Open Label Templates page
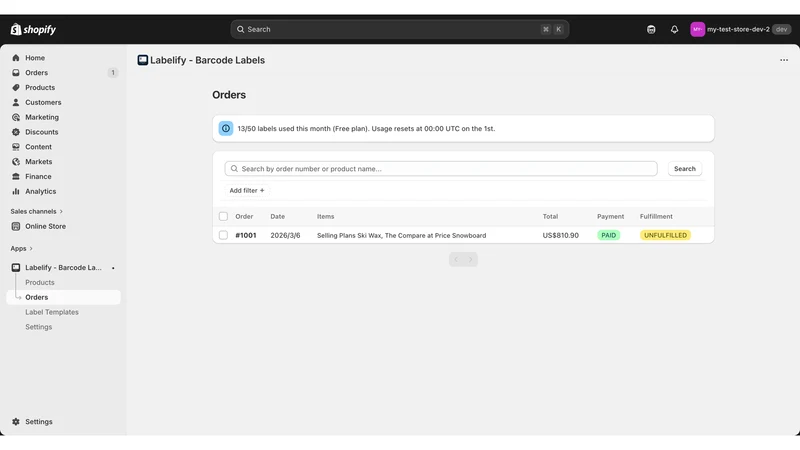The image size is (800, 450). tap(52, 312)
